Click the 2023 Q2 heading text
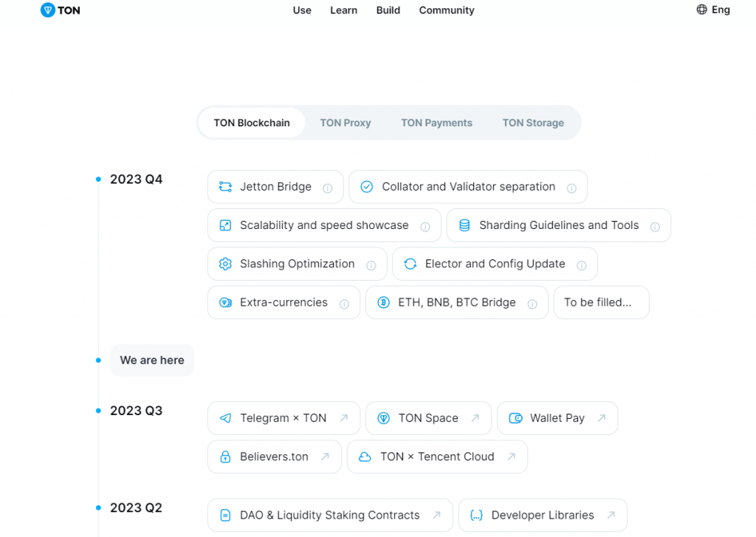The width and height of the screenshot is (756, 537). 136,508
